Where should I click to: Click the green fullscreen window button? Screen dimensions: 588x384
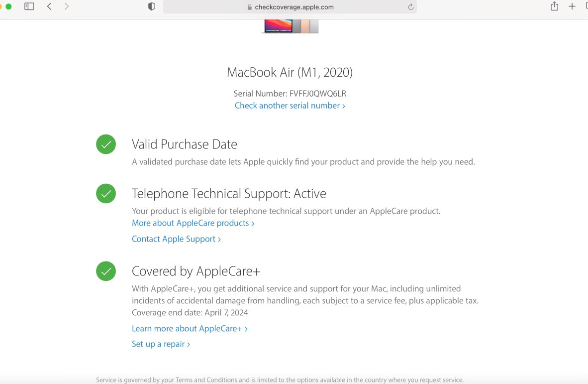point(8,6)
